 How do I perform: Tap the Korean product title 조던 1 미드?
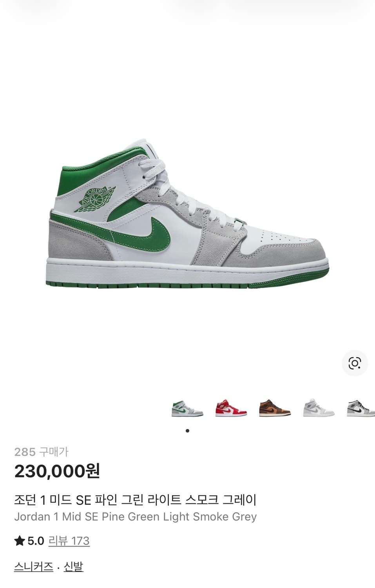tap(43, 500)
